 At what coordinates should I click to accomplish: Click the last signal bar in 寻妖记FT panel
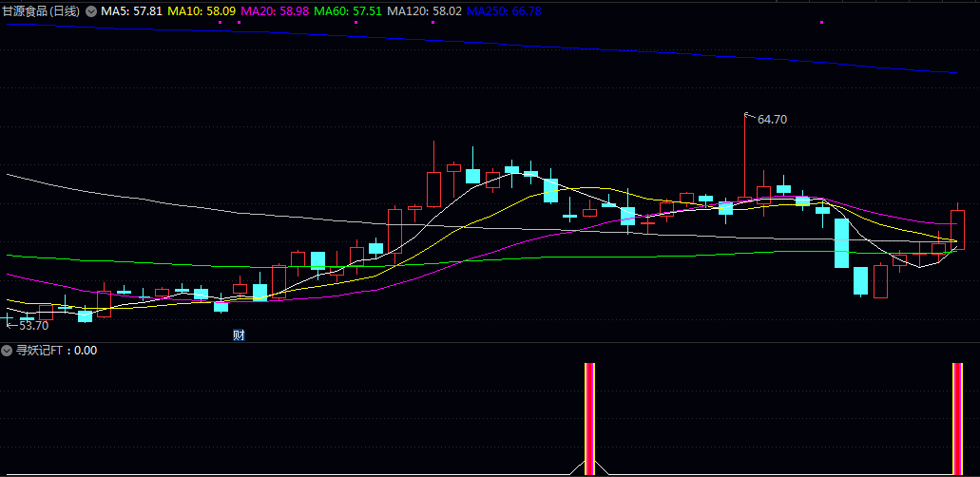click(957, 418)
